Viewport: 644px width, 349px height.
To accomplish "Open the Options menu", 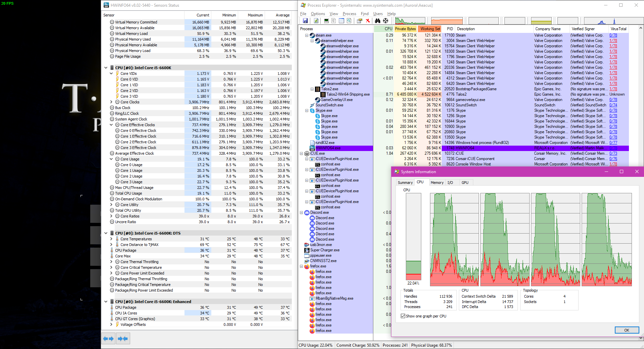I will tap(318, 14).
